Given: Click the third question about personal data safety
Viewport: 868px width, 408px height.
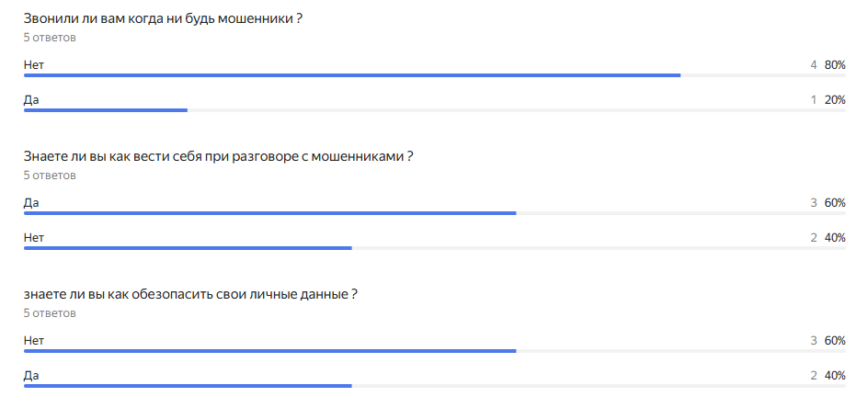Looking at the screenshot, I should pyautogui.click(x=190, y=295).
